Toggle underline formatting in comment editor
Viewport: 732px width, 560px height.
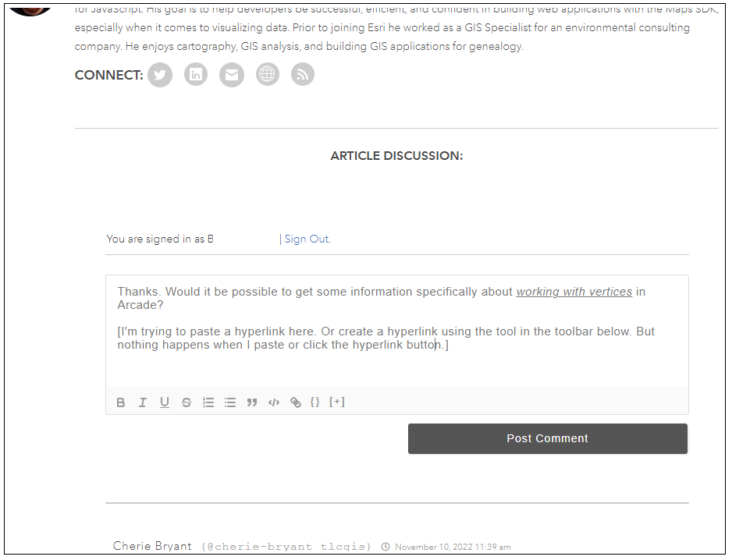(165, 402)
